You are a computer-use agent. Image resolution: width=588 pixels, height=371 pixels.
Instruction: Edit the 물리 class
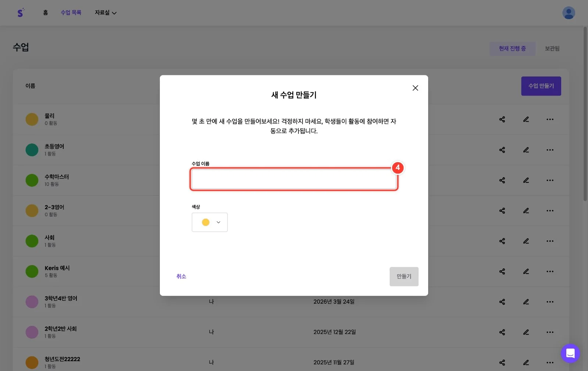click(526, 119)
